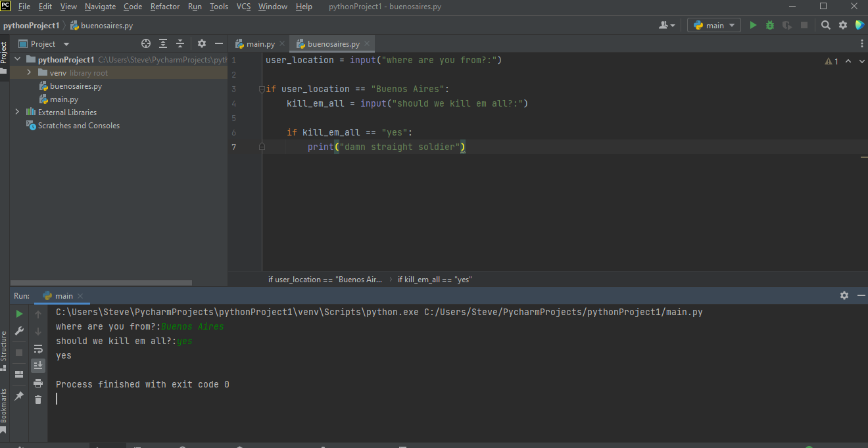The width and height of the screenshot is (868, 448).
Task: Run the main configuration from toolbar
Action: pyautogui.click(x=754, y=26)
